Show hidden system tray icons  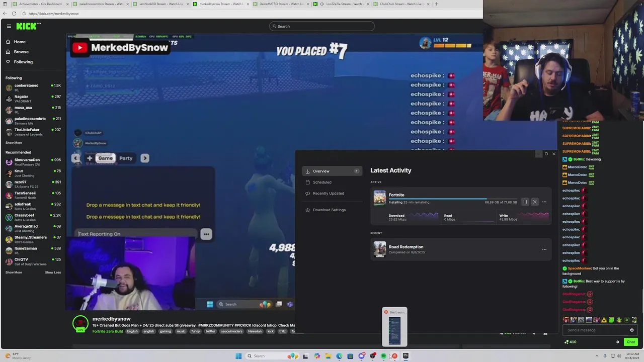pyautogui.click(x=597, y=356)
